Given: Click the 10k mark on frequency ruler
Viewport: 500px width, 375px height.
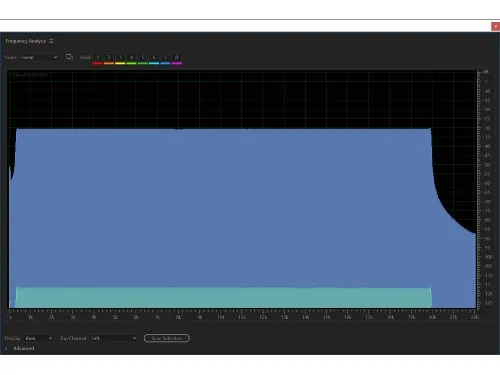Looking at the screenshot, I should [221, 317].
